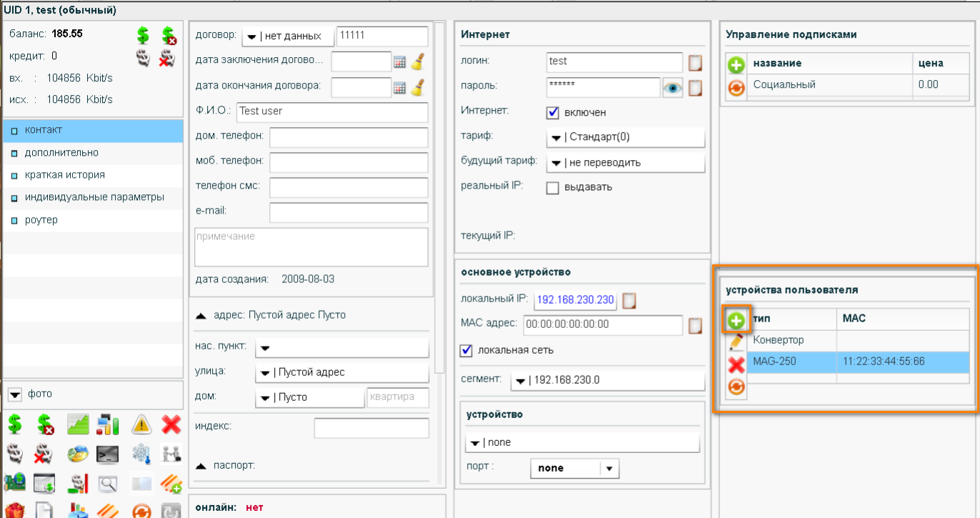
Task: Click the green plus in user devices panel
Action: click(x=736, y=321)
